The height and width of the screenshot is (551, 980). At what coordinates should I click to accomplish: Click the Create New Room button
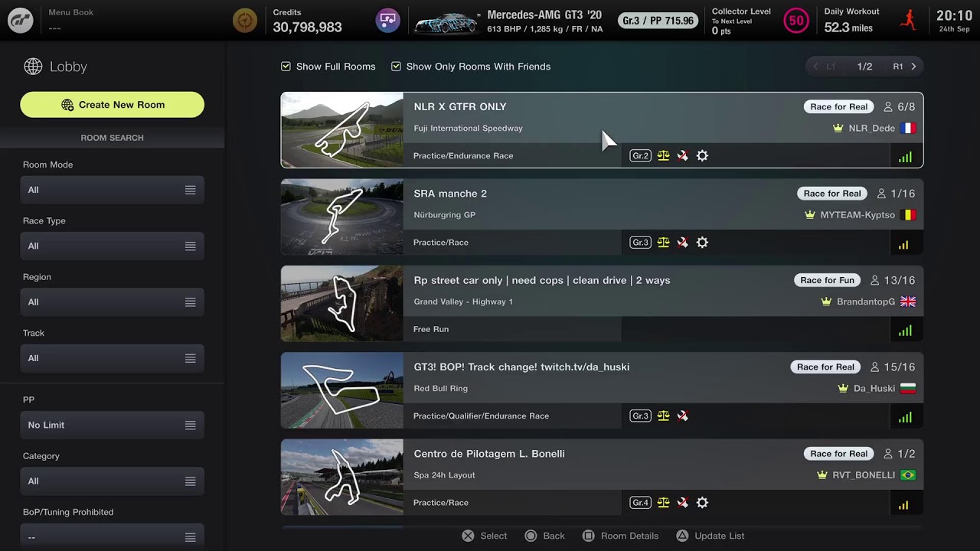(113, 105)
